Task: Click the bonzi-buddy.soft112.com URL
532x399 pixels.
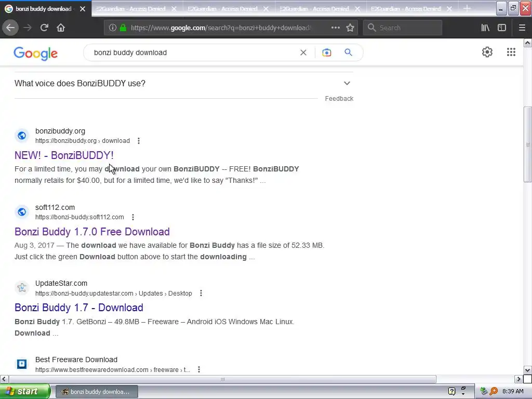Action: (79, 217)
